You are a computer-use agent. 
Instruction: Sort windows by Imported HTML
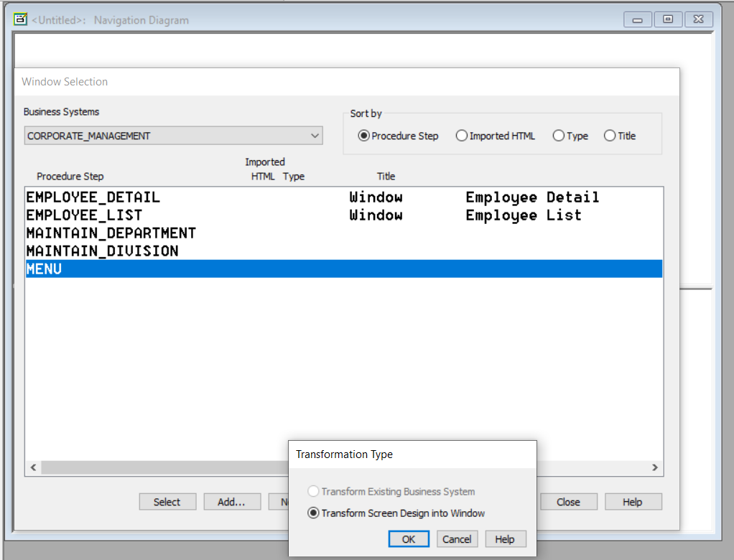pyautogui.click(x=462, y=136)
